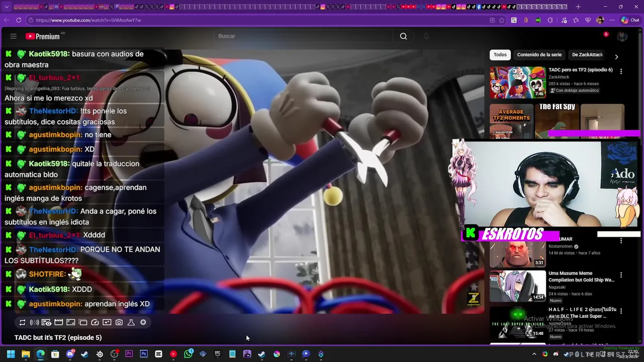Open options for the Kostamoinen video

[621, 241]
